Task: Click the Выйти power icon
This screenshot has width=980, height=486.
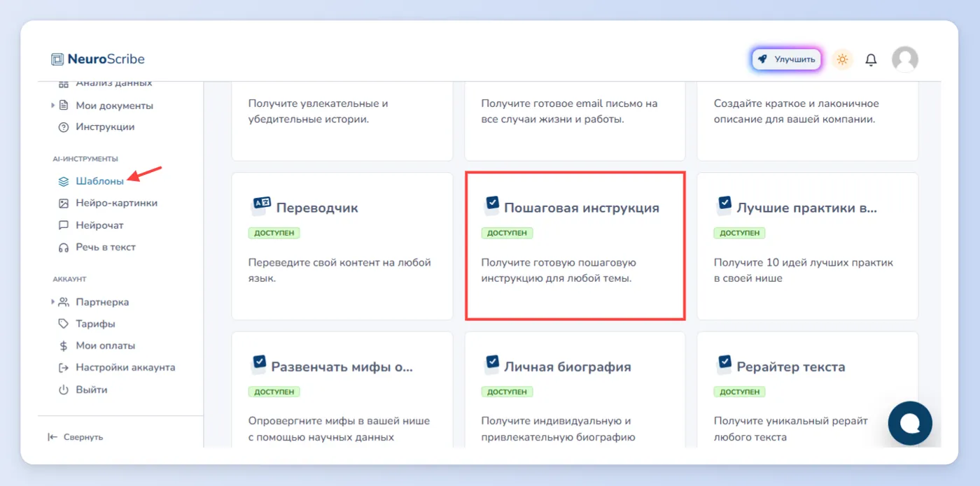Action: (x=64, y=389)
